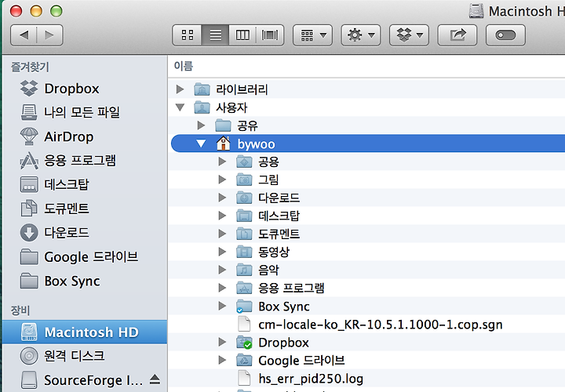The width and height of the screenshot is (565, 392).
Task: Expand the 음악 folder
Action: pos(222,270)
